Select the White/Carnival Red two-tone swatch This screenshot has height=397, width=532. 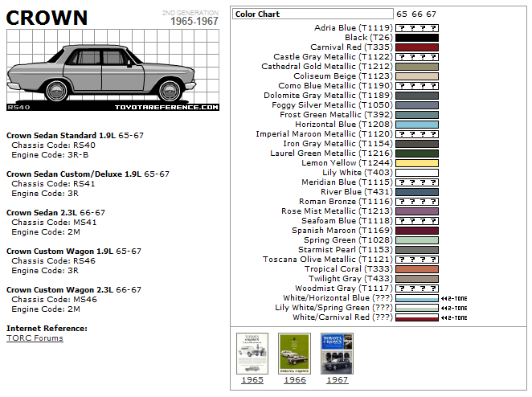(417, 317)
